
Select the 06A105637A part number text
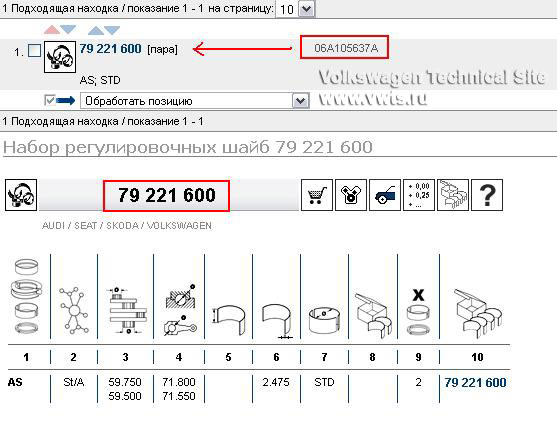pyautogui.click(x=346, y=48)
